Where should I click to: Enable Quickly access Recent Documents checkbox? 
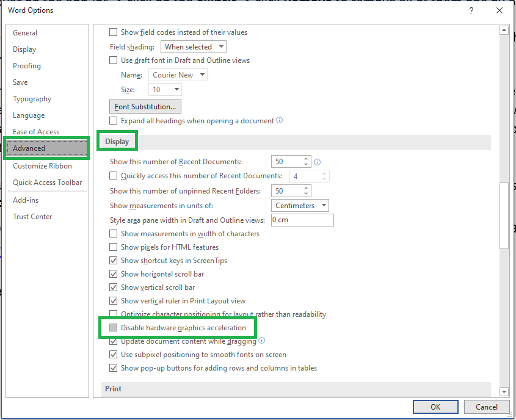[x=113, y=176]
